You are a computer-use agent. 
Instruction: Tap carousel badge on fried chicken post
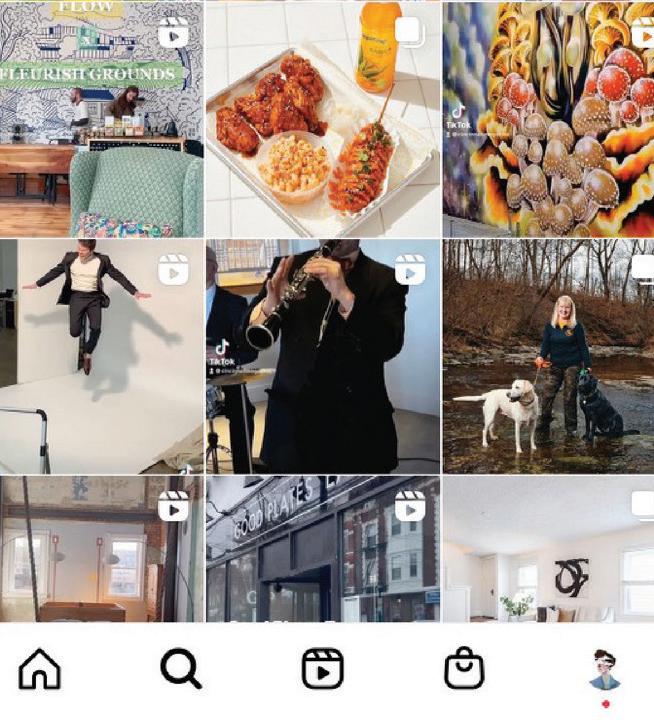(x=410, y=32)
